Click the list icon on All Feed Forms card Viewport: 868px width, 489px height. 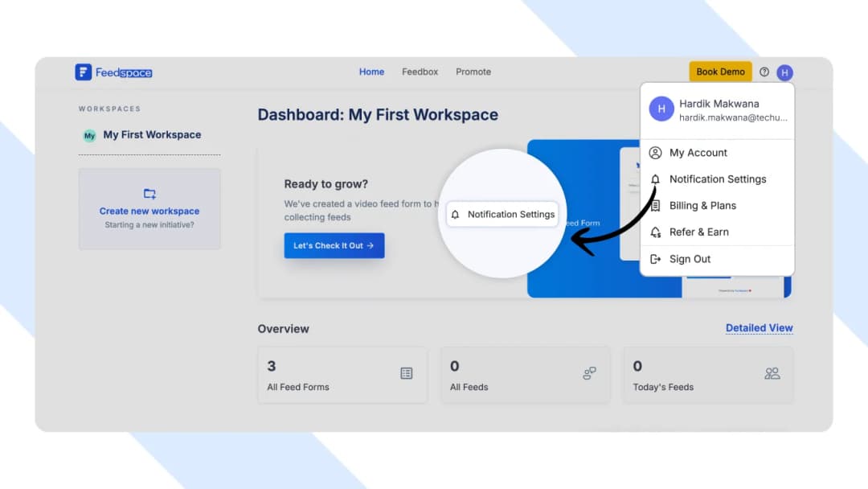point(407,374)
